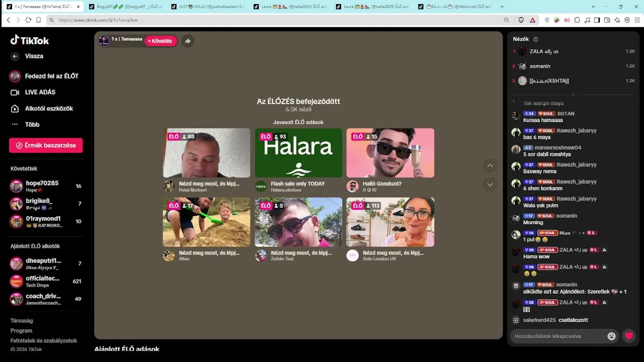Click the site settings icon before the URL

(51, 20)
